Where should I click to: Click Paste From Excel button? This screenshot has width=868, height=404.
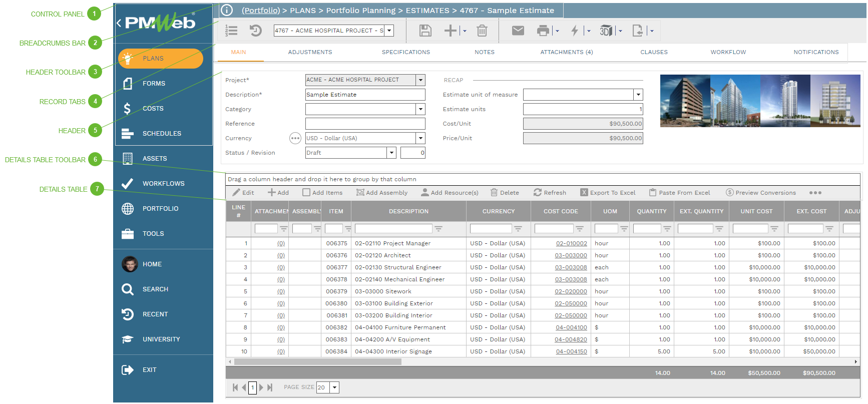(x=680, y=193)
